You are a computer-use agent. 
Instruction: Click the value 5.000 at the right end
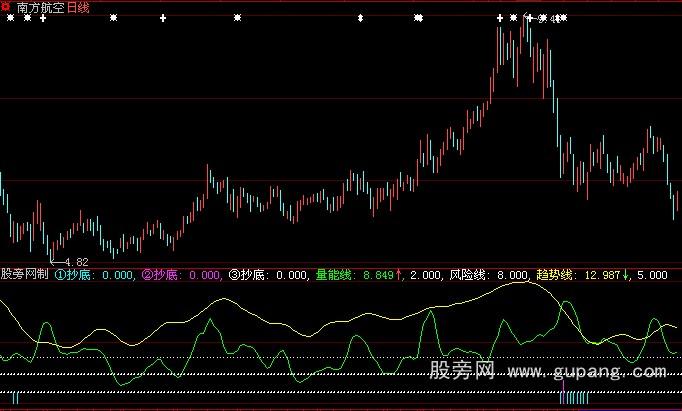(x=652, y=275)
